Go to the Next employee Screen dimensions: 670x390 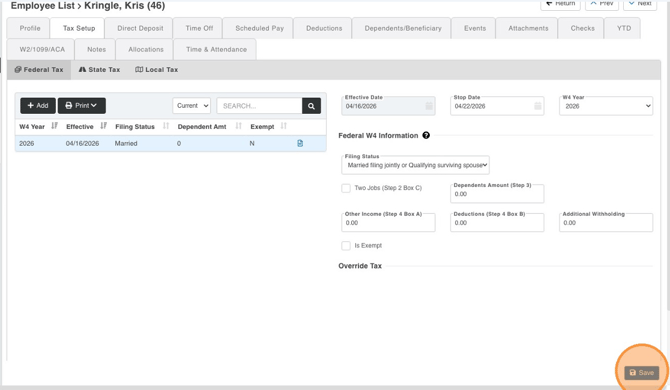tap(640, 4)
